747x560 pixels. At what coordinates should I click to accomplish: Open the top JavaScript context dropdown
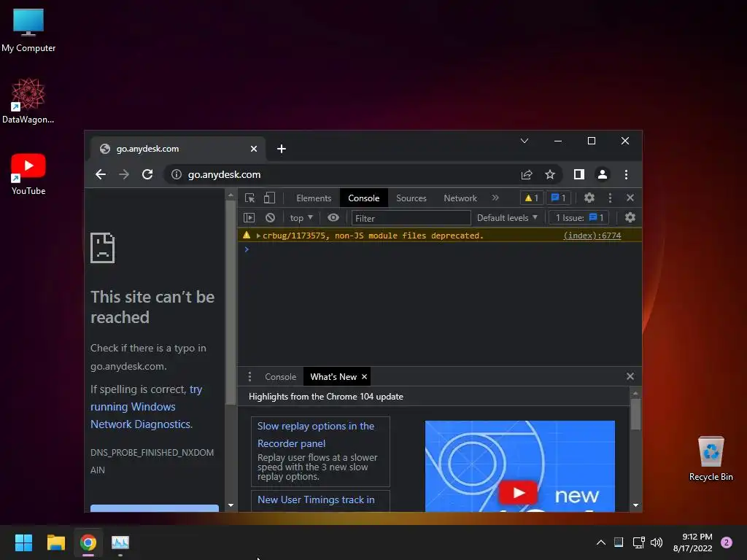301,217
